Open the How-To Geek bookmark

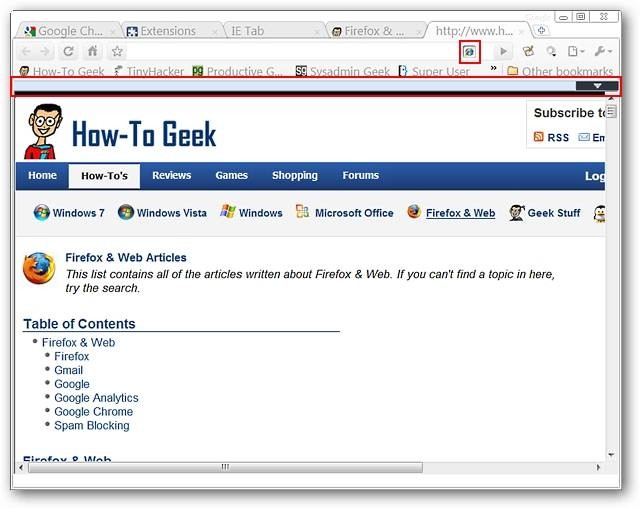click(62, 71)
